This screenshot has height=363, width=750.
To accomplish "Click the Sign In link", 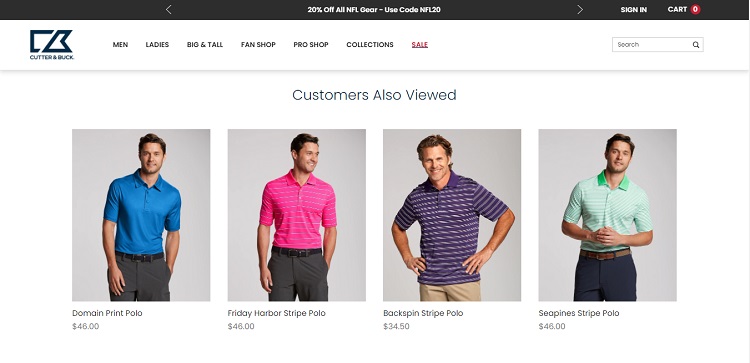I will (634, 10).
